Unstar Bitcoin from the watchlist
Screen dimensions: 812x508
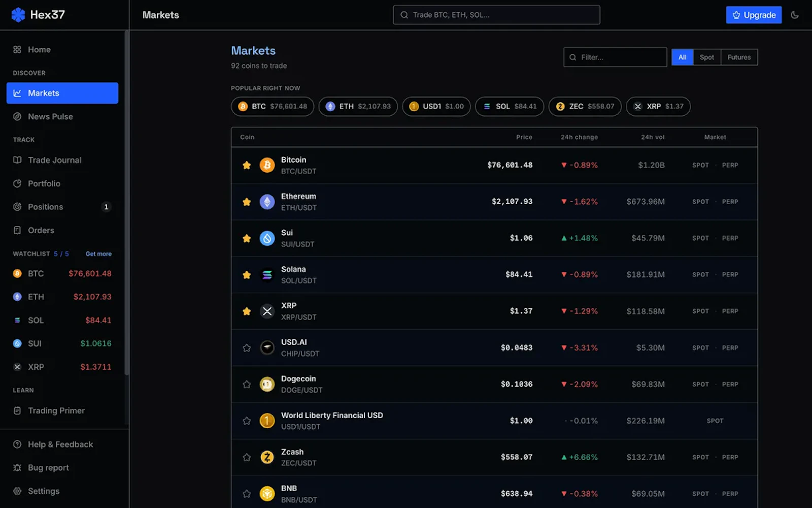tap(247, 165)
